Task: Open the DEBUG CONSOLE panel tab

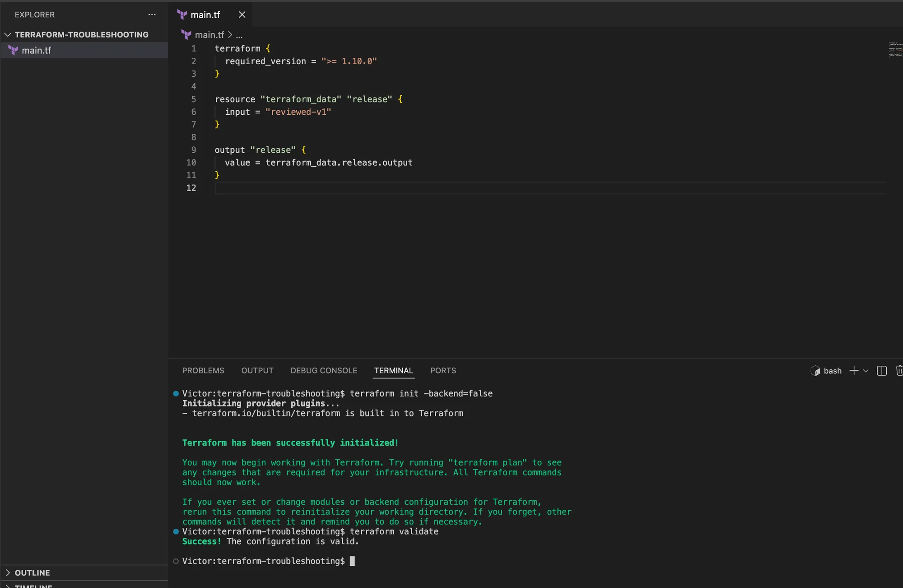Action: [x=324, y=370]
